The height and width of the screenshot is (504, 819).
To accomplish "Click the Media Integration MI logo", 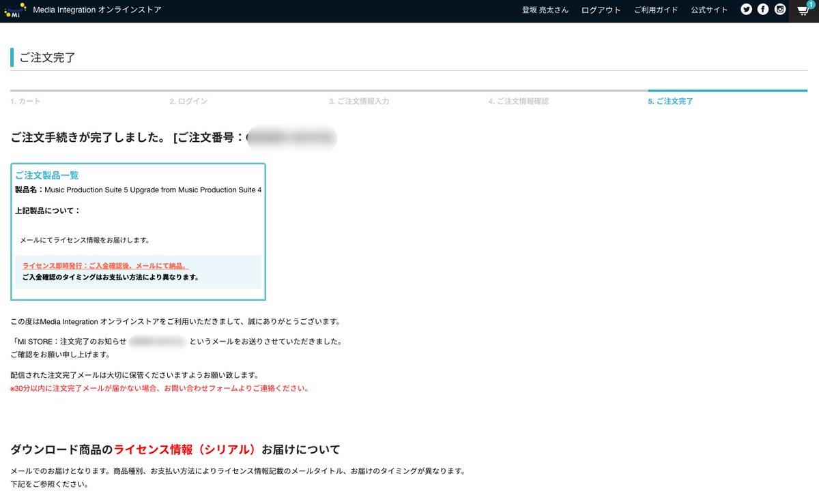I will tap(14, 10).
